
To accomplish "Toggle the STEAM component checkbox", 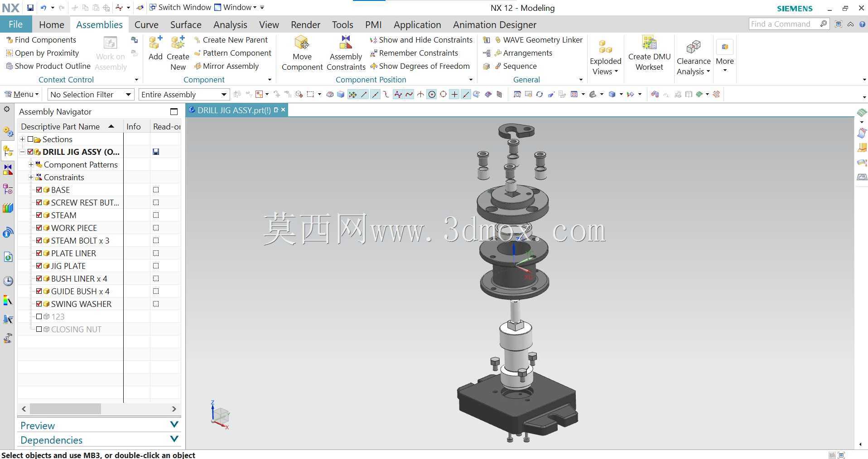I will pyautogui.click(x=39, y=215).
